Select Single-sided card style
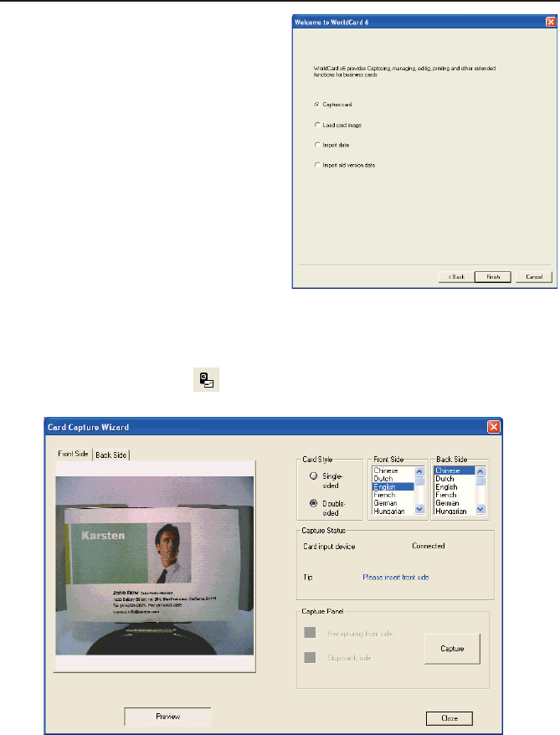The width and height of the screenshot is (560, 735). pos(314,475)
